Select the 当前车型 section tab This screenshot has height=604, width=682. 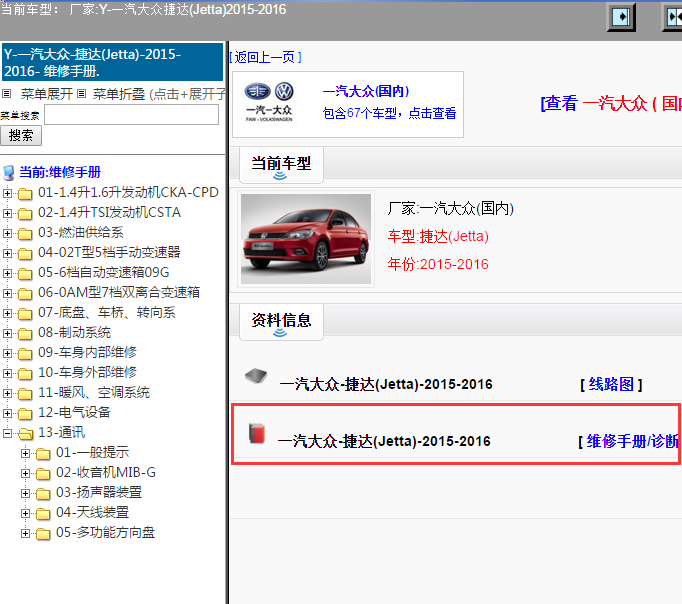tap(281, 165)
